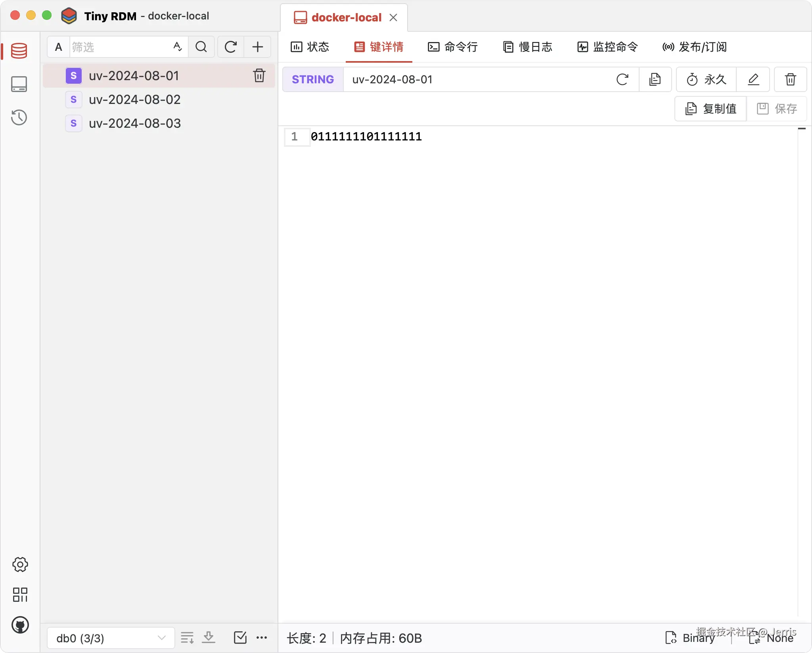Expand the db0 (3/3) database dropdown

(111, 638)
